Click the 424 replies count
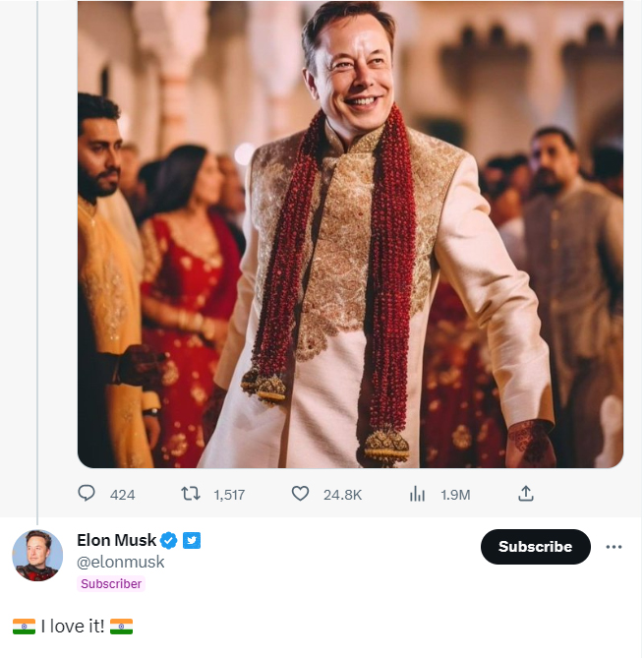644x658 pixels. click(122, 495)
